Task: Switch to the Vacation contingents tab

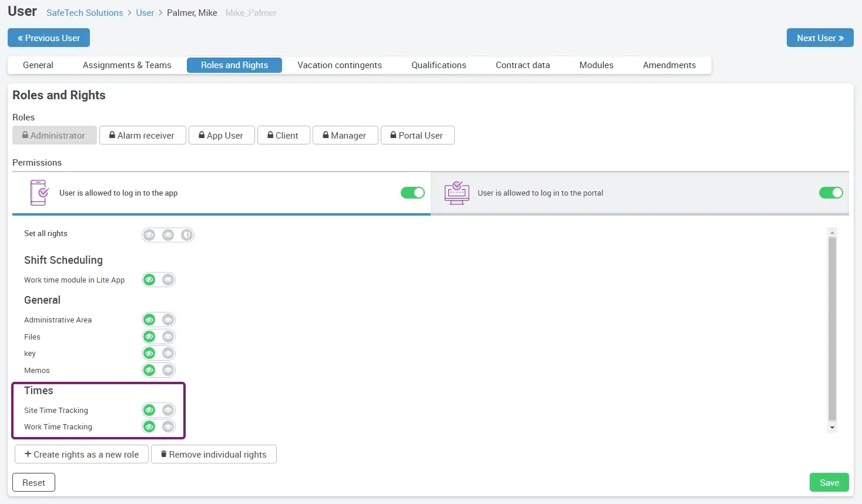Action: tap(340, 65)
